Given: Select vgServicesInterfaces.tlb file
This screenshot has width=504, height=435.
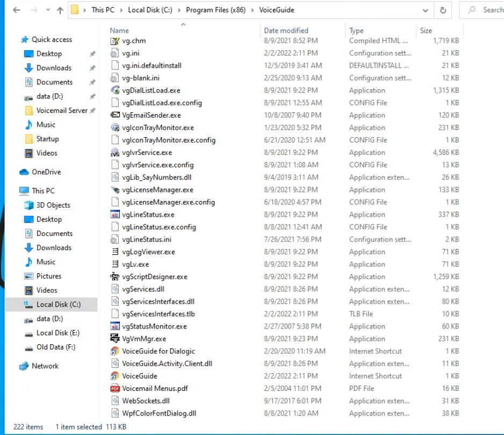Looking at the screenshot, I should [159, 314].
